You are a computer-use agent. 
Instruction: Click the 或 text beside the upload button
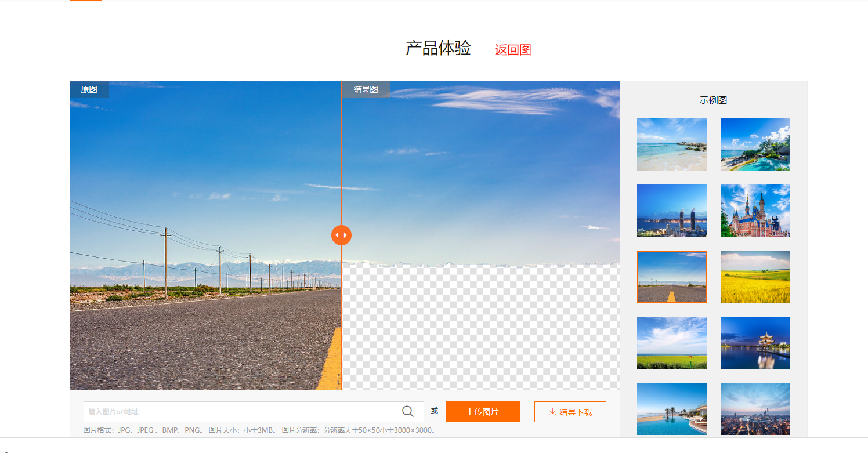[435, 412]
